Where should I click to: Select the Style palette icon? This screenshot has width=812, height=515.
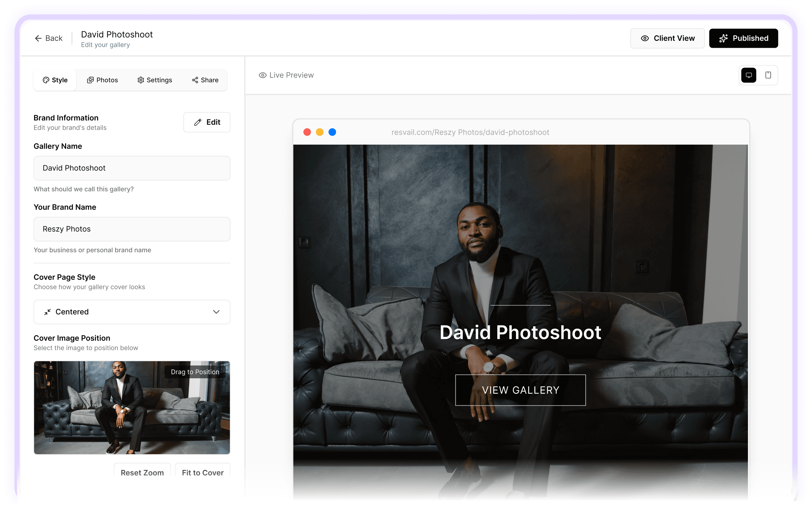pos(46,80)
